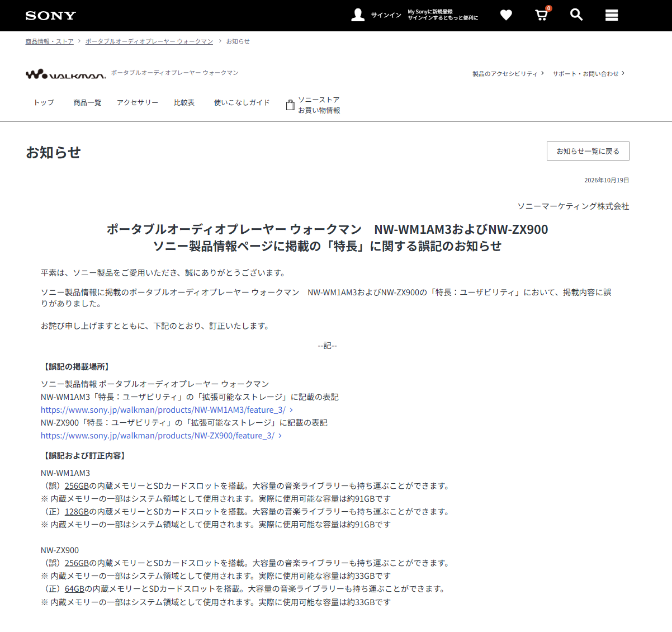Click the underlined 64GB text
672x632 pixels.
pos(74,589)
